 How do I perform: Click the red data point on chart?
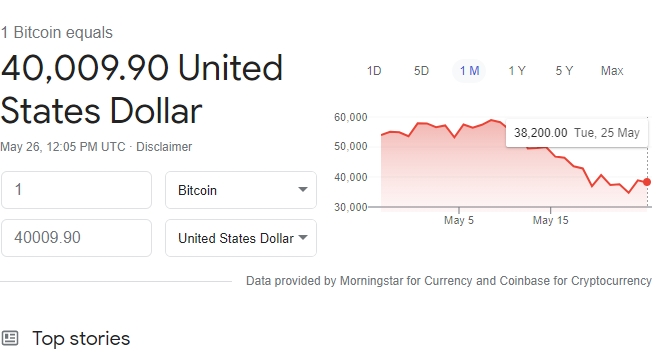point(647,182)
